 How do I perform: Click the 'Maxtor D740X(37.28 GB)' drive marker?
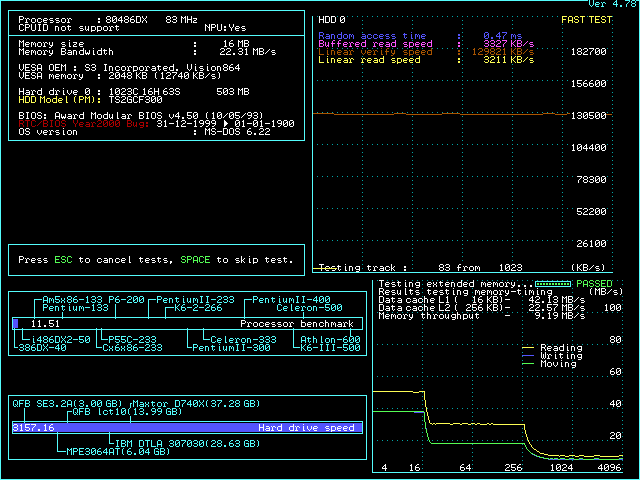(x=196, y=404)
